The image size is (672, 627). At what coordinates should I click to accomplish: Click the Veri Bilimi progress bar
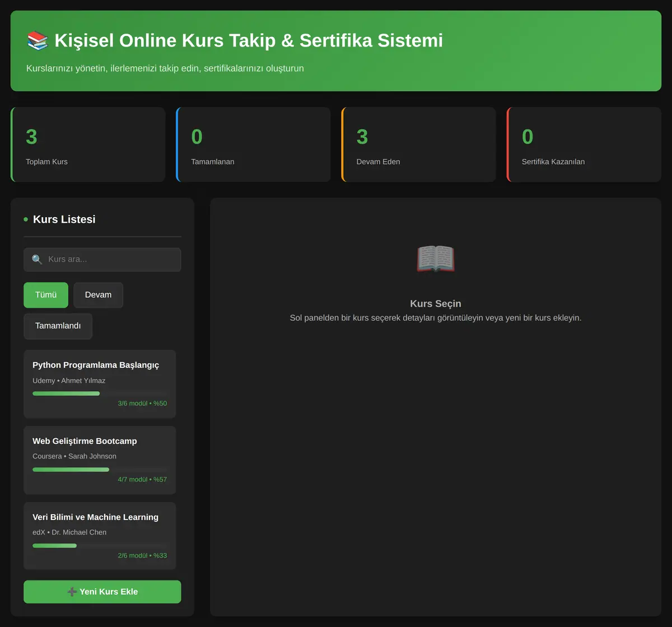(x=100, y=546)
